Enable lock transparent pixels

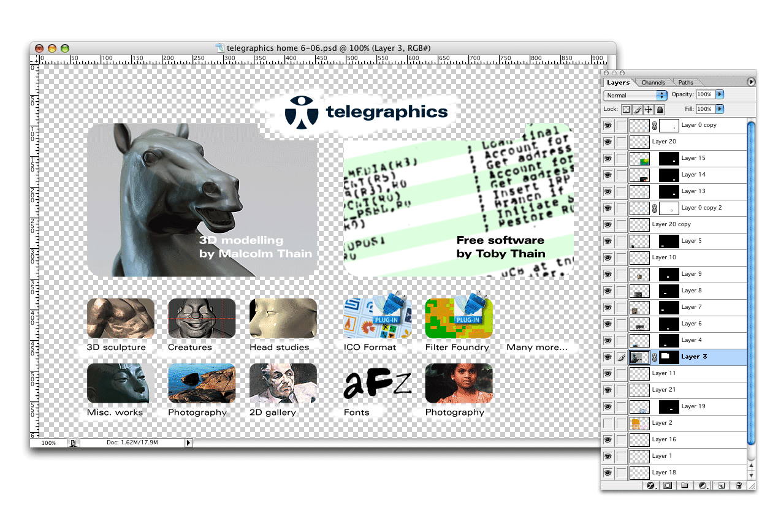(627, 110)
